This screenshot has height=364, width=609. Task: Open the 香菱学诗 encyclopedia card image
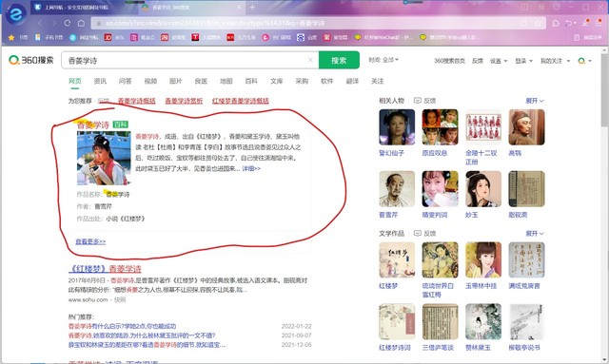[104, 158]
